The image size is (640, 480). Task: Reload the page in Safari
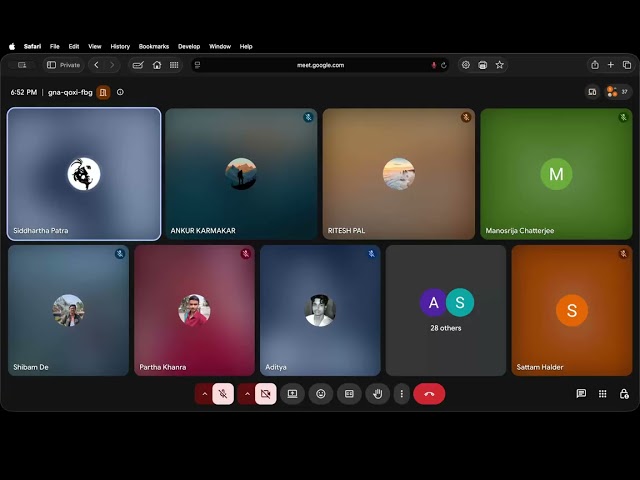point(444,65)
